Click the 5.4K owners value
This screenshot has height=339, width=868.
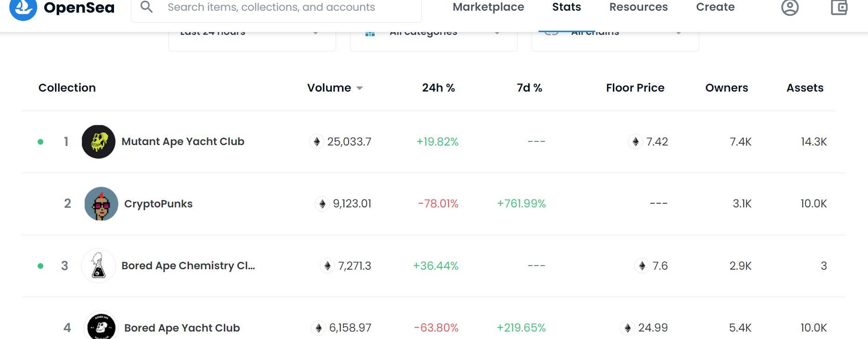pyautogui.click(x=740, y=328)
